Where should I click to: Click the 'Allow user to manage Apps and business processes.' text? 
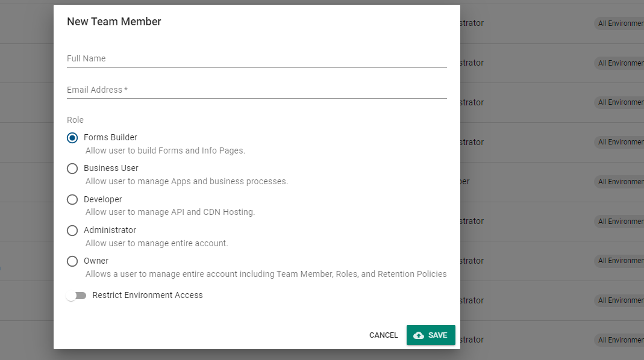tap(187, 181)
